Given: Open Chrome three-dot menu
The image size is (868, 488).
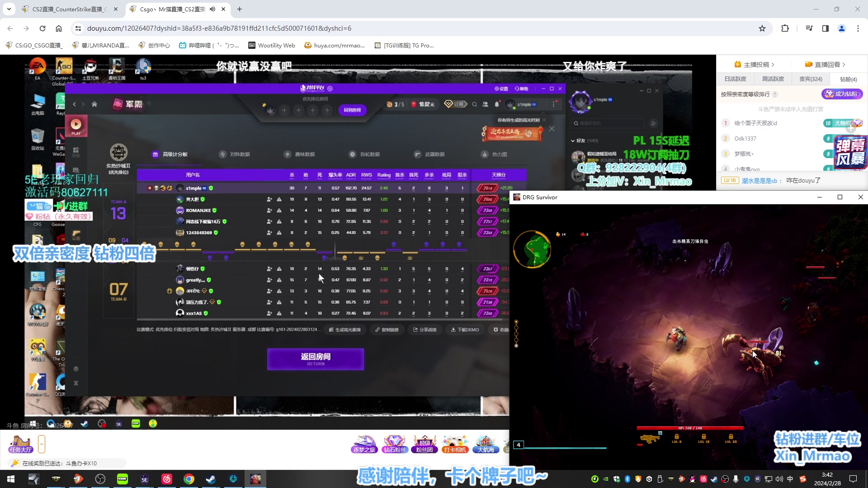Looking at the screenshot, I should click(x=858, y=28).
